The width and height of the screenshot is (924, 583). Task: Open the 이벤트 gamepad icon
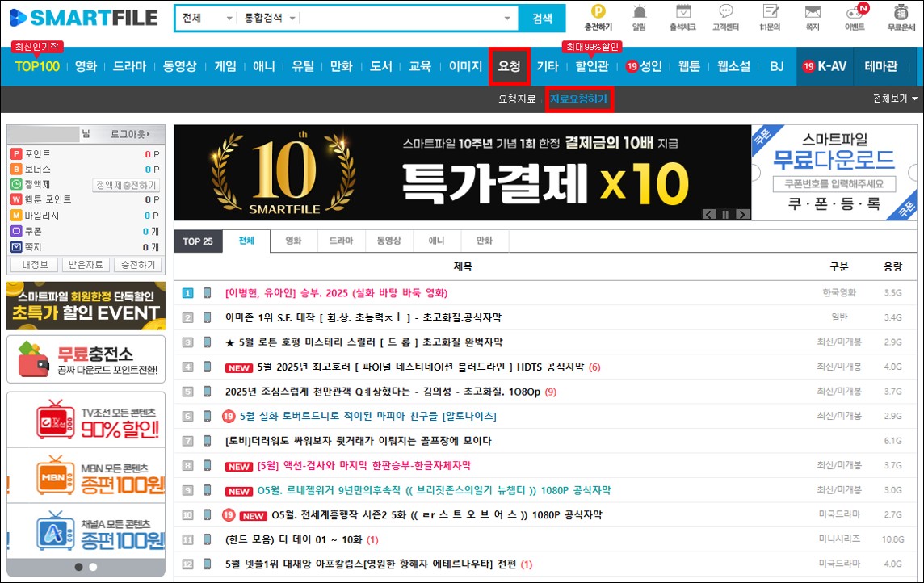pos(855,12)
